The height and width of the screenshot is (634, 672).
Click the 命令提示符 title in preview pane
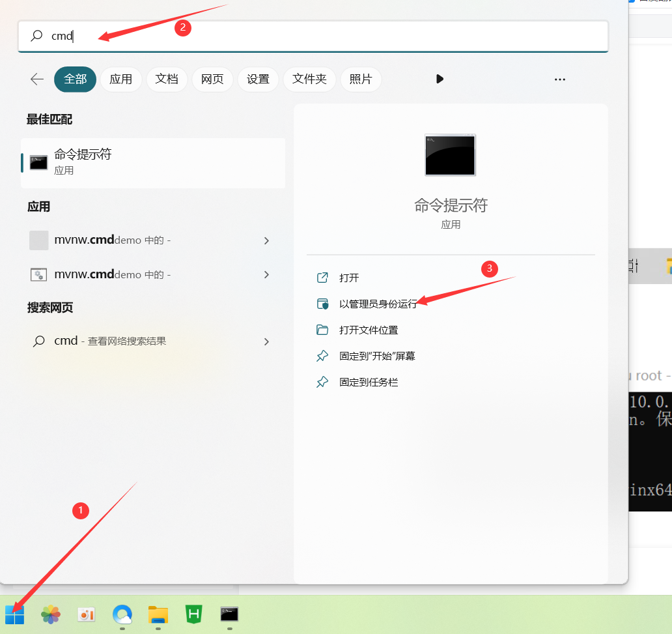pos(451,205)
